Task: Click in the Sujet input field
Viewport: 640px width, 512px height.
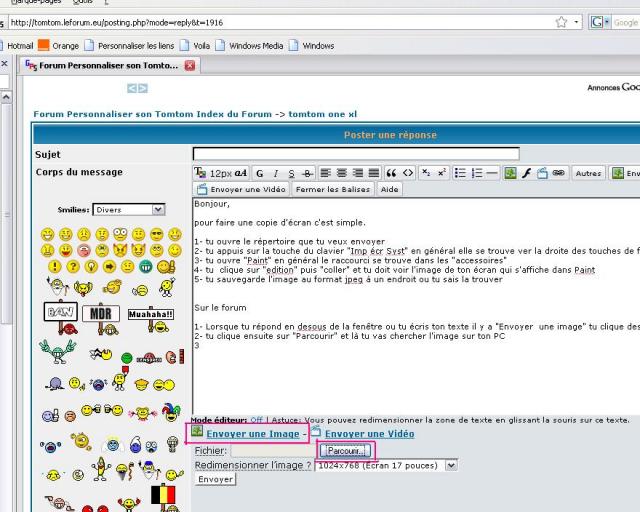Action: tap(356, 154)
